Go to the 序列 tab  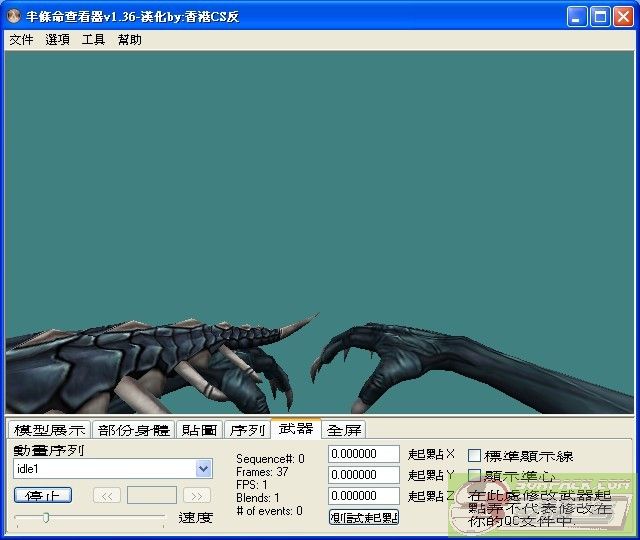(x=247, y=430)
